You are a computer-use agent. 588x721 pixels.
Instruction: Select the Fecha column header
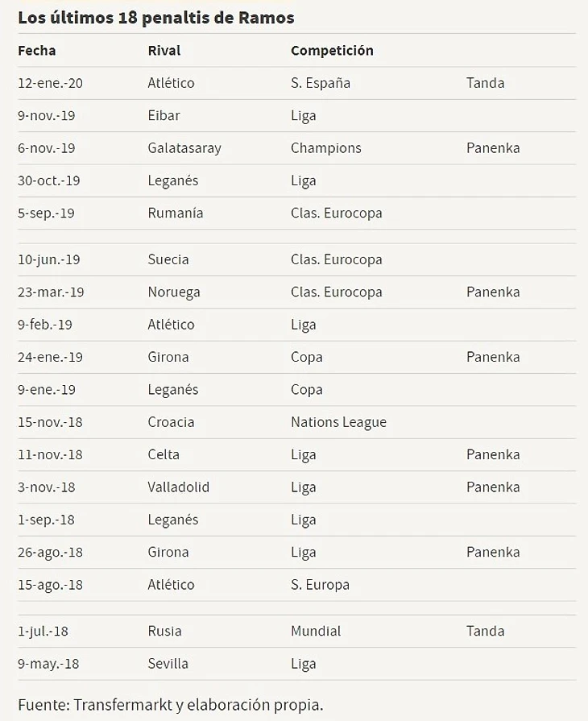37,50
